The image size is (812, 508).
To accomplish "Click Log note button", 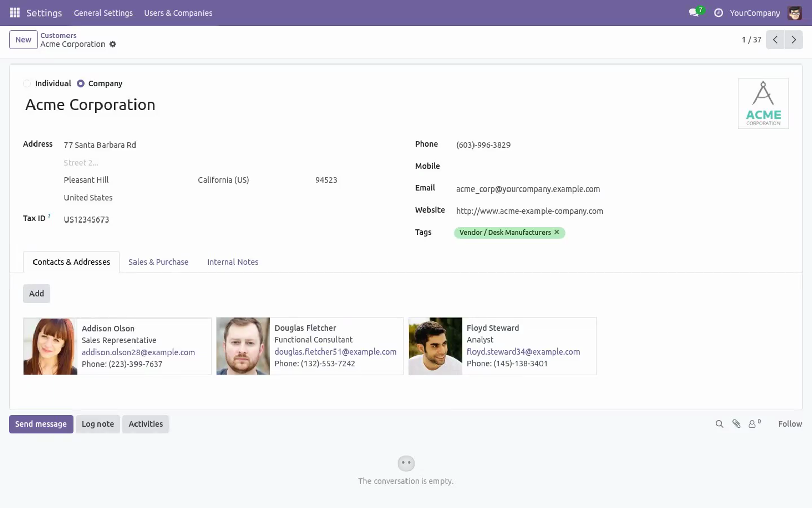I will coord(98,424).
